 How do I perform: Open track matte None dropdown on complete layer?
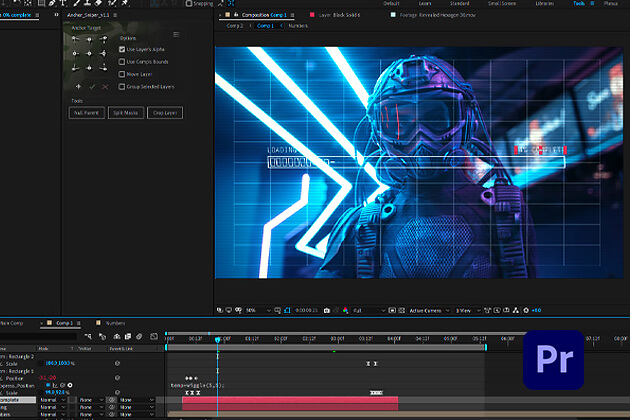pos(89,400)
